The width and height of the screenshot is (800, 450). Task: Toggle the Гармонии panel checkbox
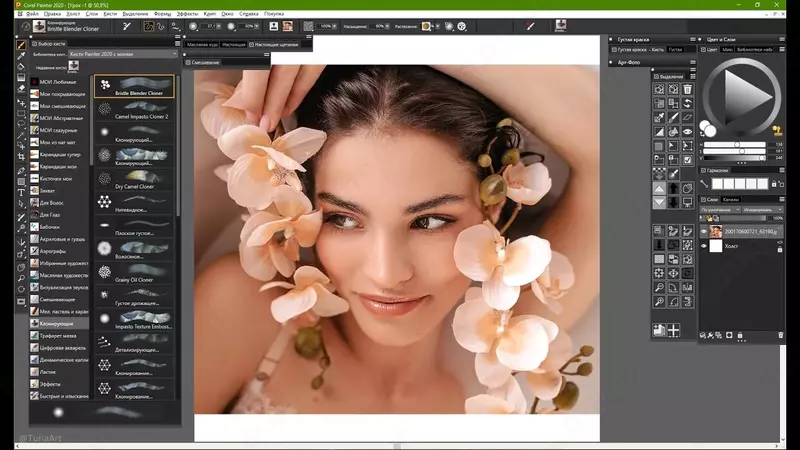click(x=703, y=170)
